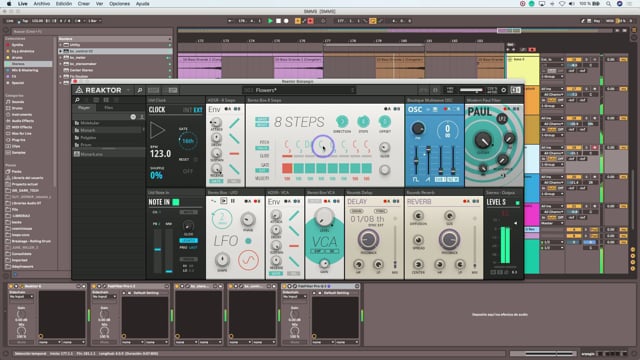The height and width of the screenshot is (360, 640).
Task: Toggle the LFO teal sync dot
Action: tap(248, 241)
